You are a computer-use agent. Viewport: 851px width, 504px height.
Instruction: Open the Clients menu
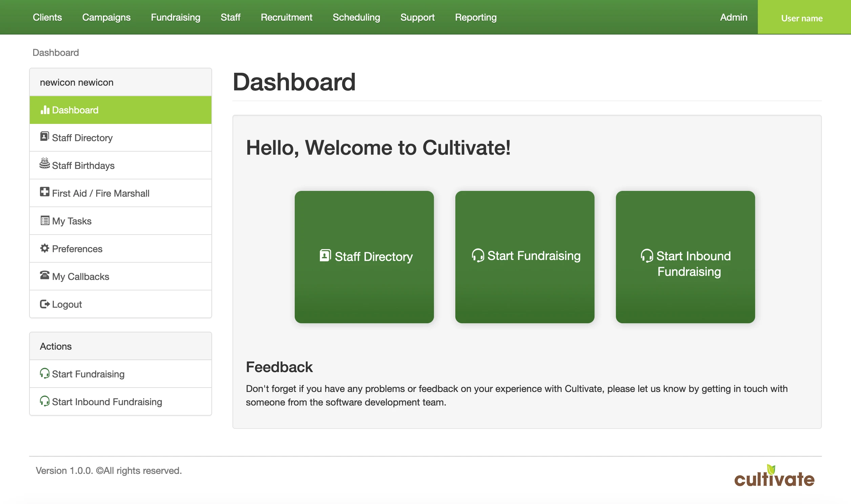tap(47, 17)
